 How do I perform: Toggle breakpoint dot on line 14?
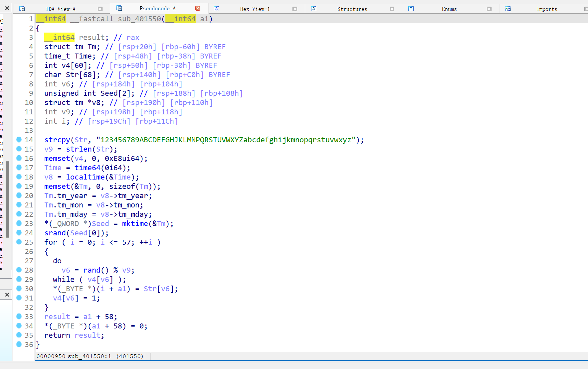click(19, 140)
